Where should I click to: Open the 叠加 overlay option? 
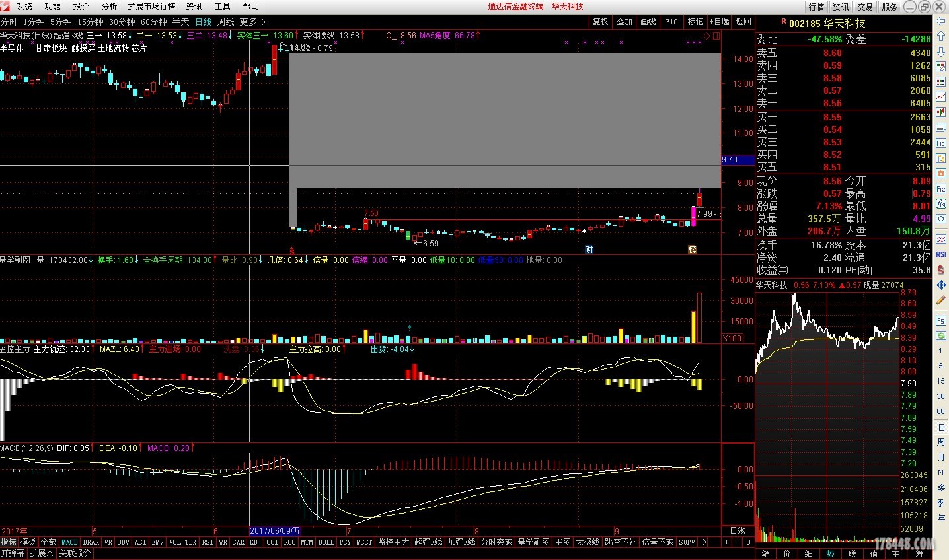coord(625,22)
